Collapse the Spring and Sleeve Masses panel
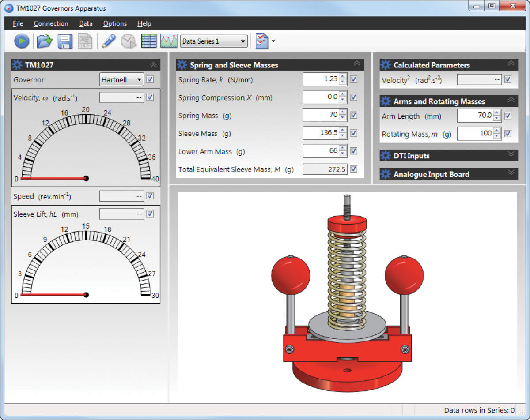 357,64
